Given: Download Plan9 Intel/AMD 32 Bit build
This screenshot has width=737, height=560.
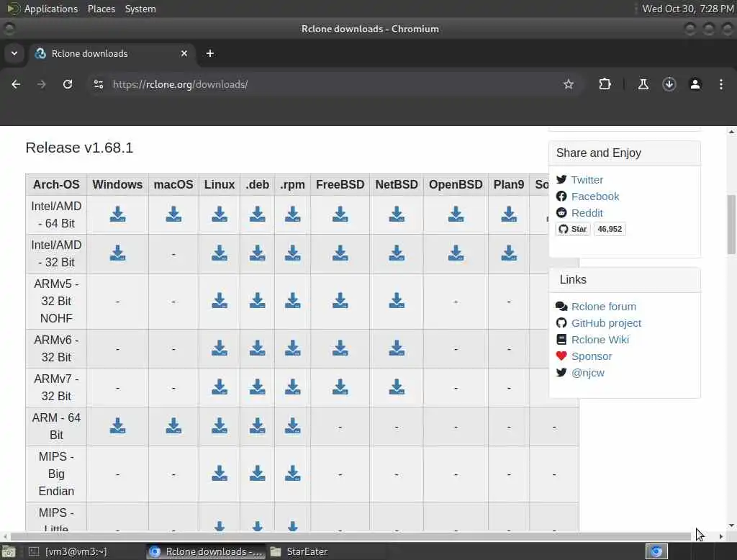Looking at the screenshot, I should click(x=509, y=253).
